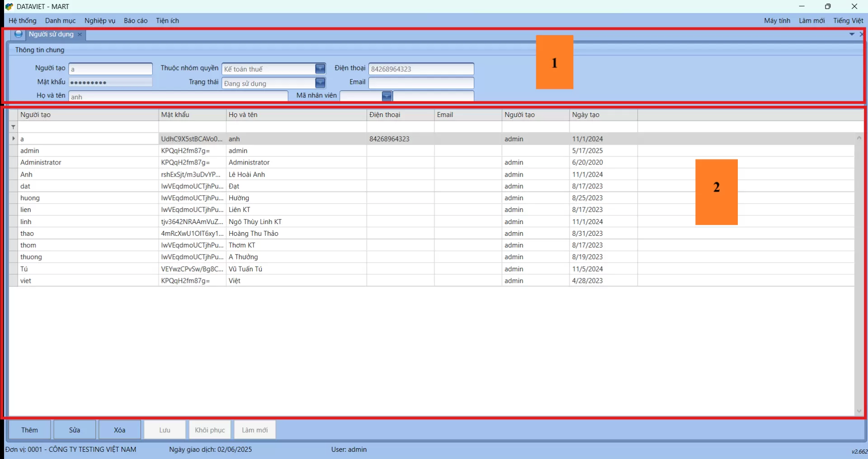This screenshot has width=868, height=459.
Task: Click the Email input field
Action: pos(421,83)
